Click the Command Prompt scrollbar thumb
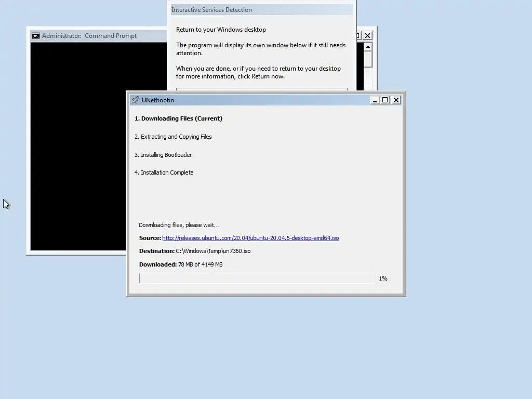Viewport: 532px width, 399px height. [368, 59]
